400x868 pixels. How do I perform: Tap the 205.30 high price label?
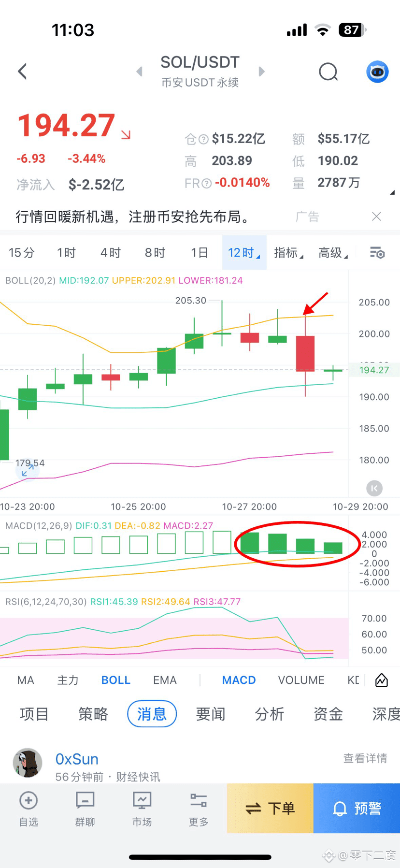[x=191, y=301]
